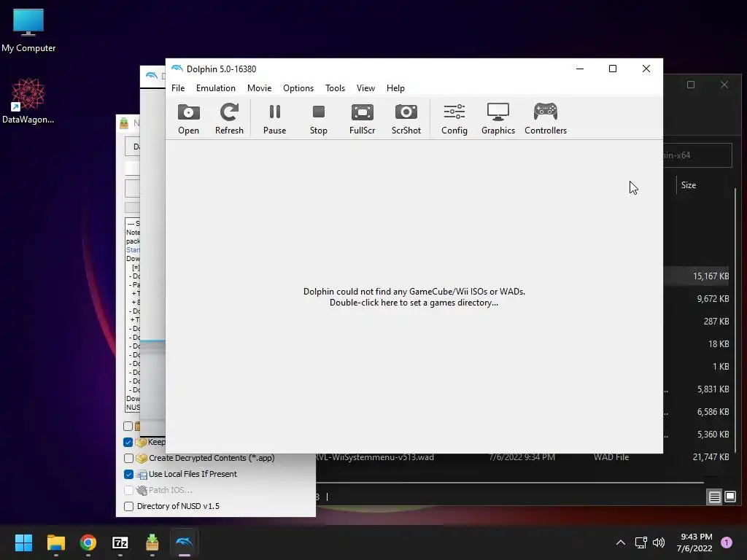The height and width of the screenshot is (560, 747).
Task: Open the View menu
Action: click(x=365, y=88)
